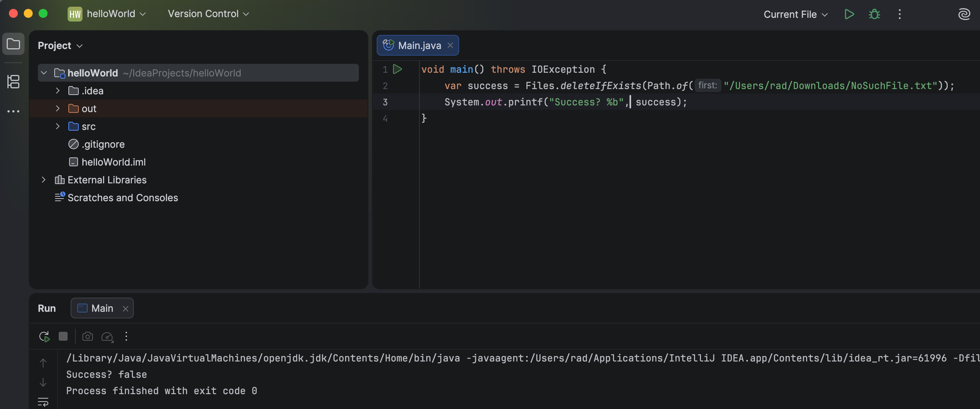Image resolution: width=980 pixels, height=409 pixels.
Task: Run the Current File configuration
Action: click(x=849, y=14)
